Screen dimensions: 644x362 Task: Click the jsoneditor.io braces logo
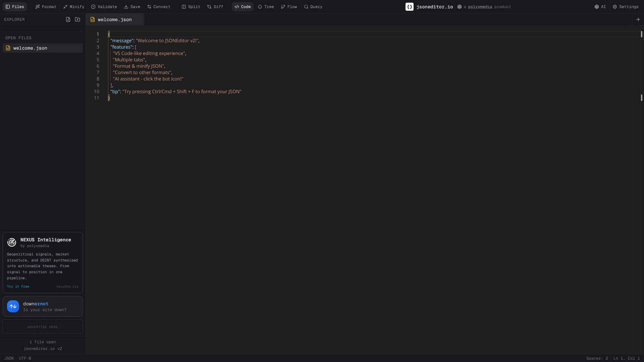click(x=409, y=7)
